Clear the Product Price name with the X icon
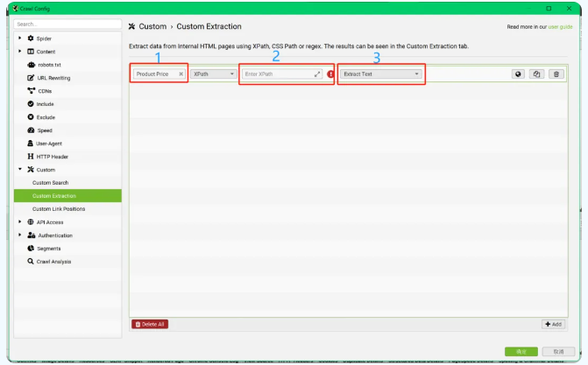The height and width of the screenshot is (365, 588). click(x=181, y=74)
